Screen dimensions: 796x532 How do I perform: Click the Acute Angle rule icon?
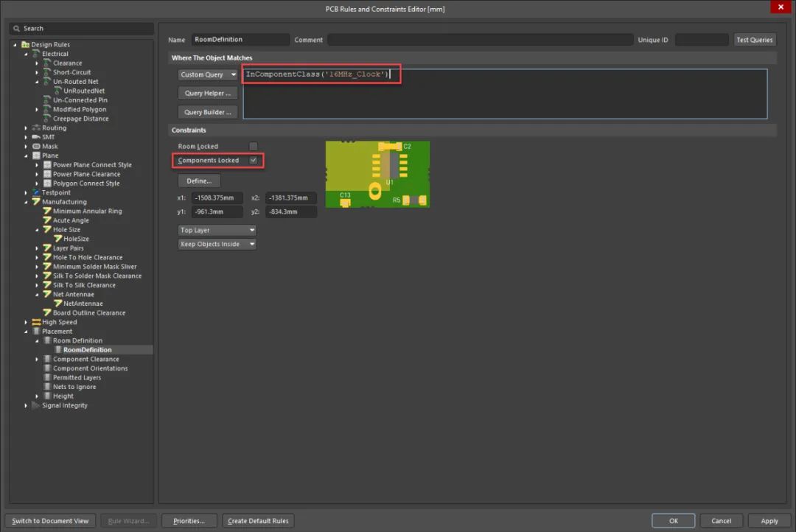click(47, 220)
